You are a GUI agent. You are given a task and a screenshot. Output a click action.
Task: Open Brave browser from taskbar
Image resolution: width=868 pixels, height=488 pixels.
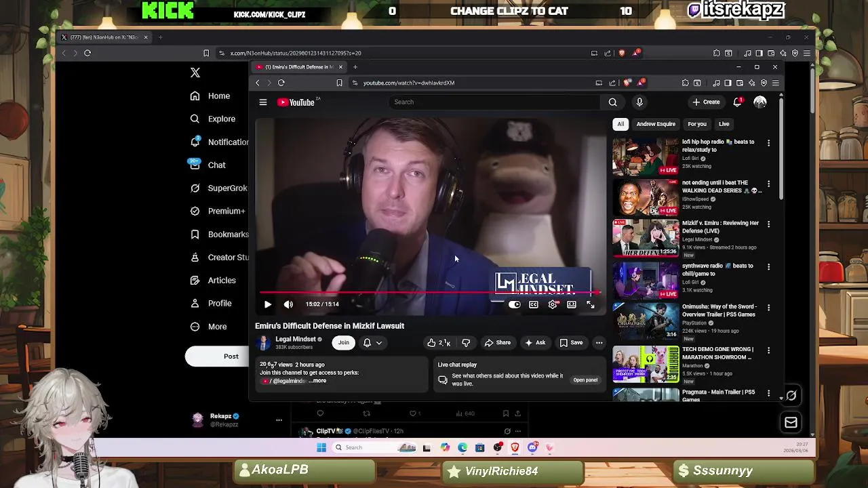coord(515,447)
